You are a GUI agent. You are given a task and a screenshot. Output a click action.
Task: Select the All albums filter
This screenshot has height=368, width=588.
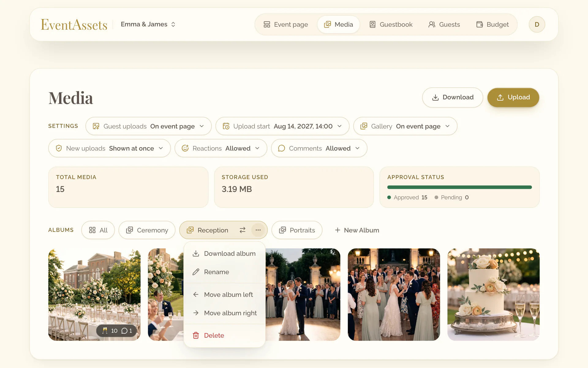coord(98,230)
